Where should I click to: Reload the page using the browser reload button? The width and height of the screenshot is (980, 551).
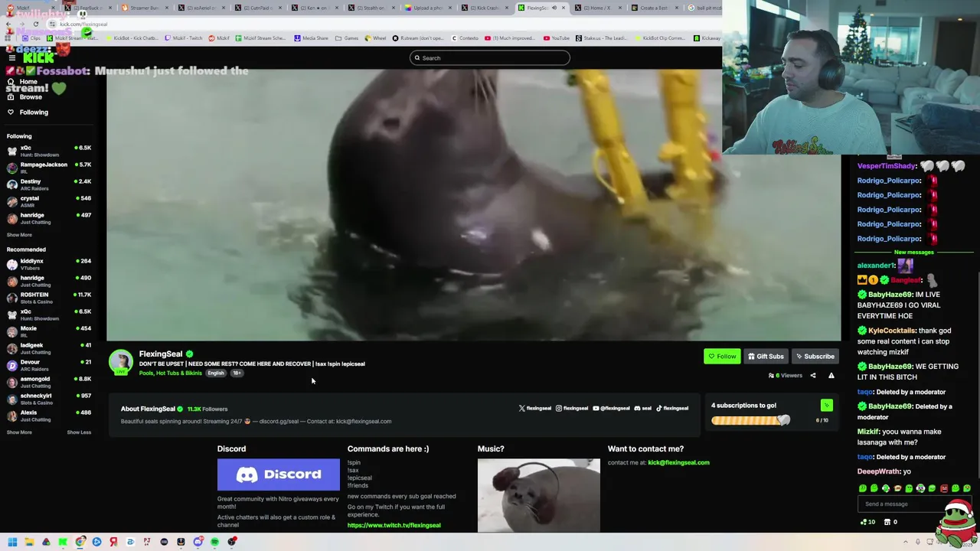pos(35,24)
